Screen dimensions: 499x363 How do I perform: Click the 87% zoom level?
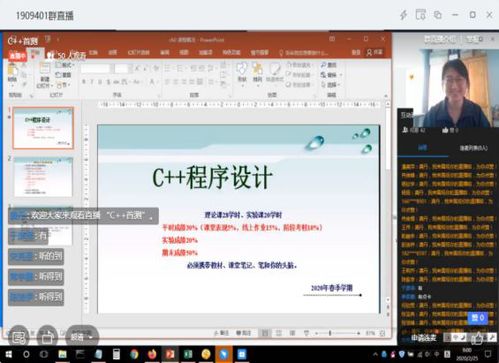[371, 333]
